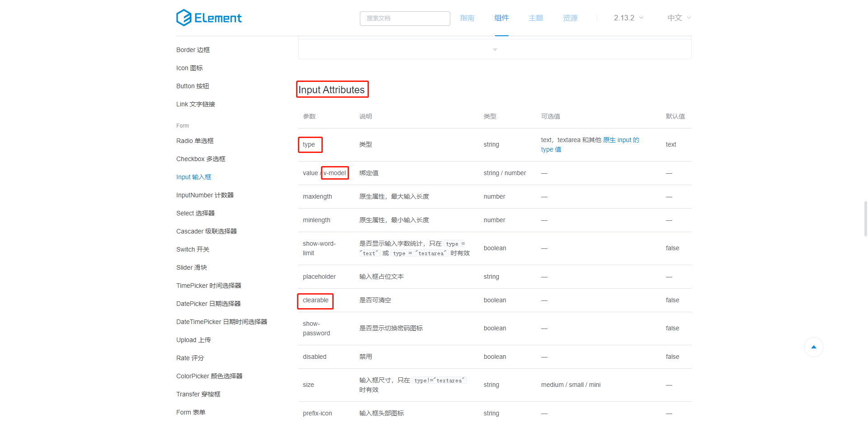The image size is (868, 424).
Task: Open the 主题 nav tab
Action: tap(536, 18)
